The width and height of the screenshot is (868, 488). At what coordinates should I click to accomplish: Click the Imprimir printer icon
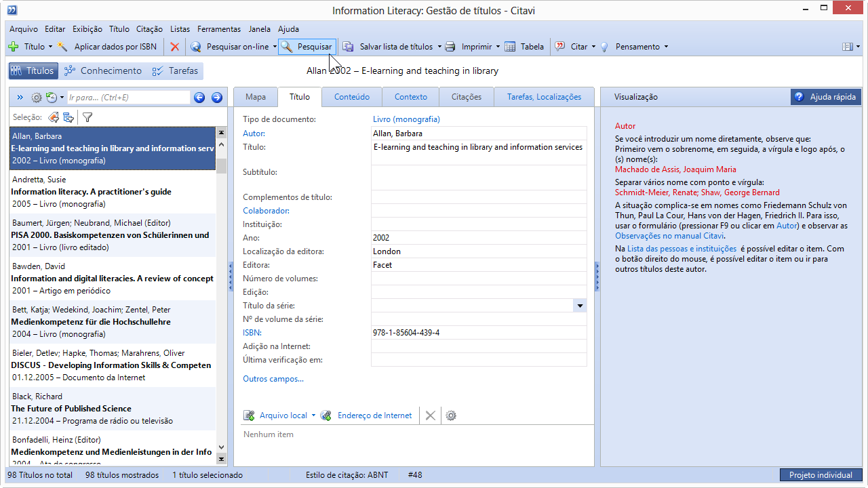[450, 47]
